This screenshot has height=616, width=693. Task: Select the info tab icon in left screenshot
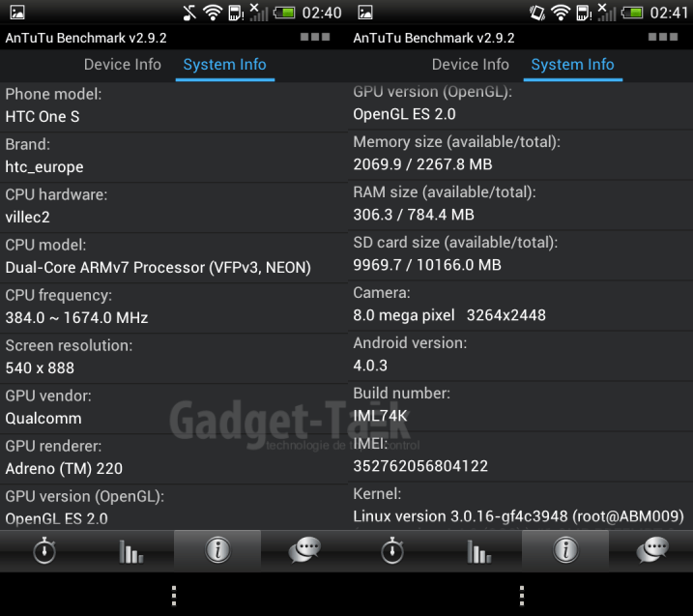click(x=217, y=550)
